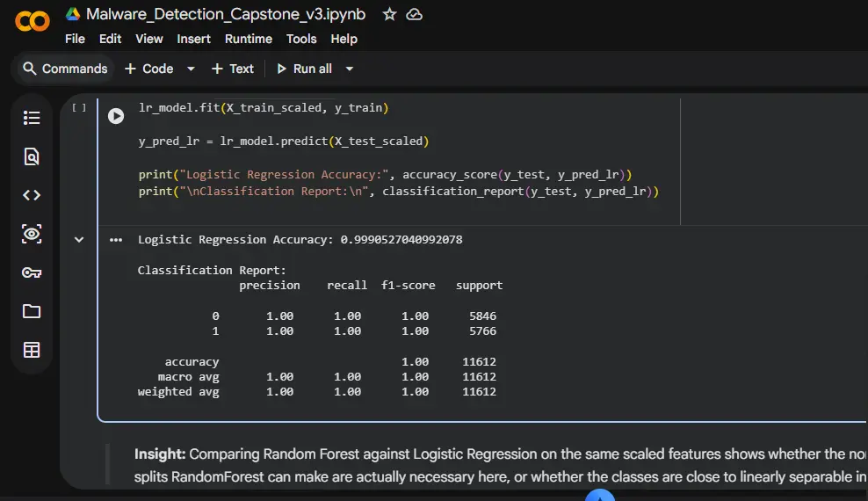Open the Tools menu

pyautogui.click(x=301, y=39)
